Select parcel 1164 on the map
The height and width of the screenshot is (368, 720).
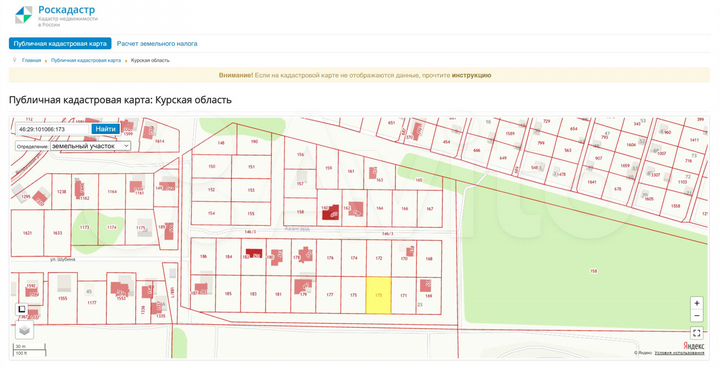coord(112,192)
